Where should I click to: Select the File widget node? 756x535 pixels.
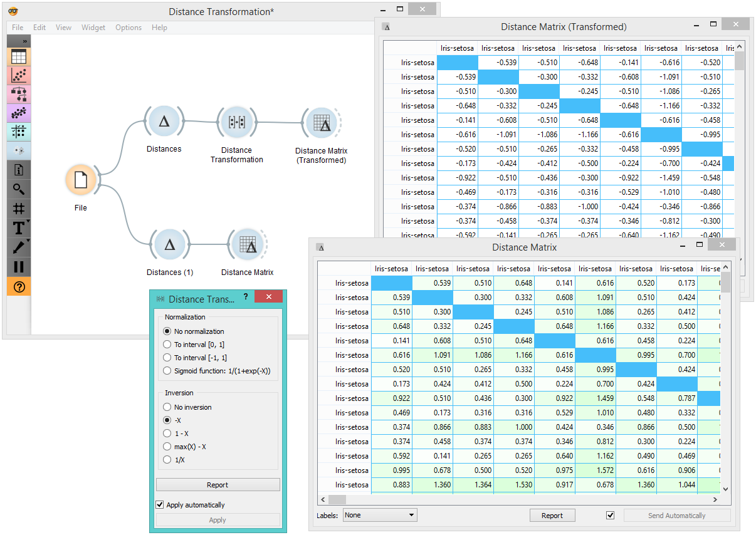coord(80,180)
